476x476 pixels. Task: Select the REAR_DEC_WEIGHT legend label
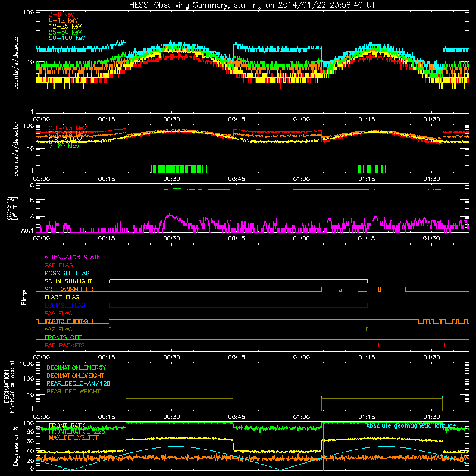(x=73, y=392)
